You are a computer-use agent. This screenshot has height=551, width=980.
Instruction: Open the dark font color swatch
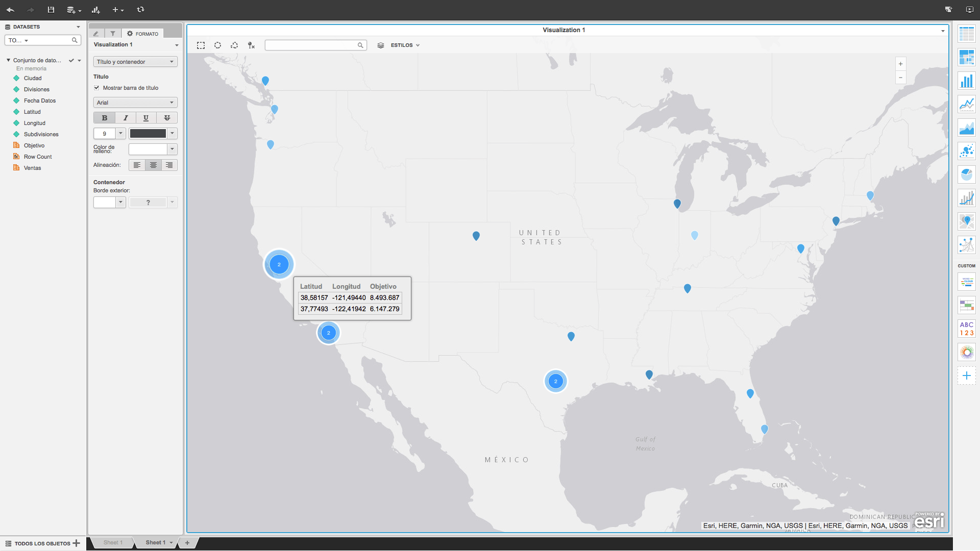(x=153, y=134)
